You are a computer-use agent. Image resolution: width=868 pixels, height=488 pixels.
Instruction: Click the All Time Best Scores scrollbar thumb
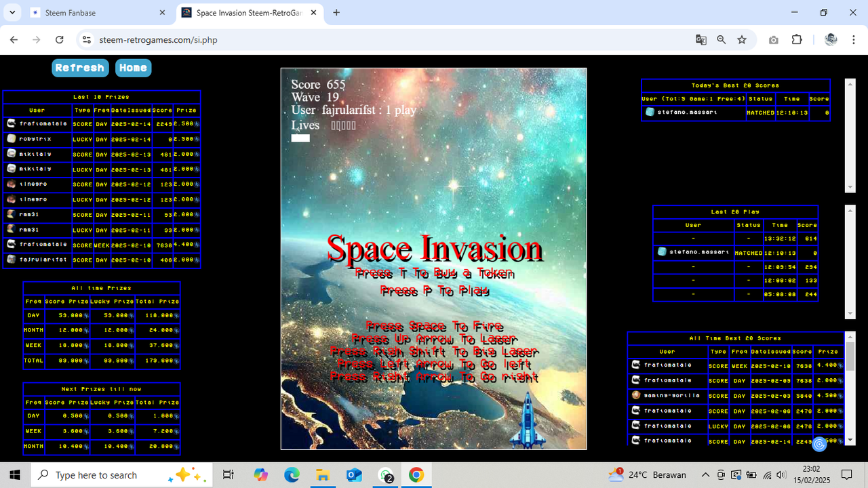point(850,357)
